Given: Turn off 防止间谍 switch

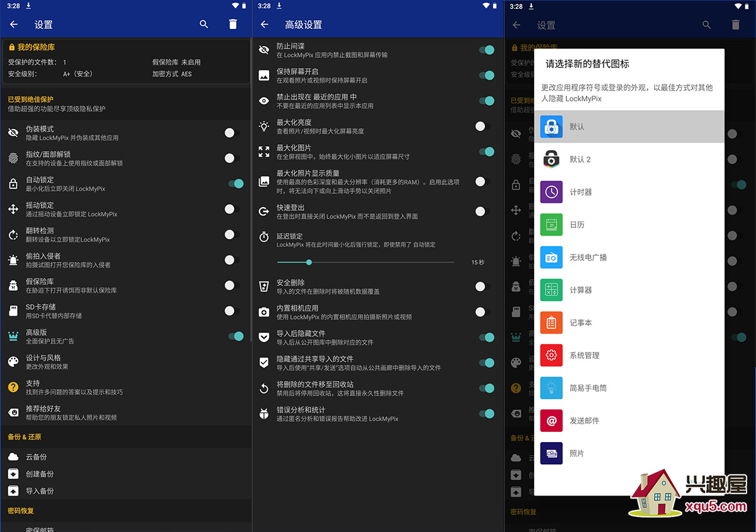Looking at the screenshot, I should coord(486,50).
